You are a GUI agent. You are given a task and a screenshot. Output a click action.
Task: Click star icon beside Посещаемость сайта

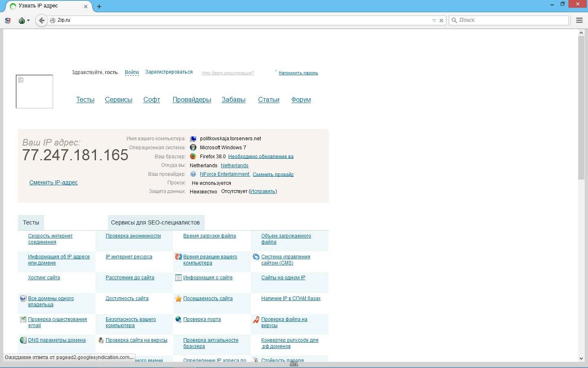click(178, 298)
